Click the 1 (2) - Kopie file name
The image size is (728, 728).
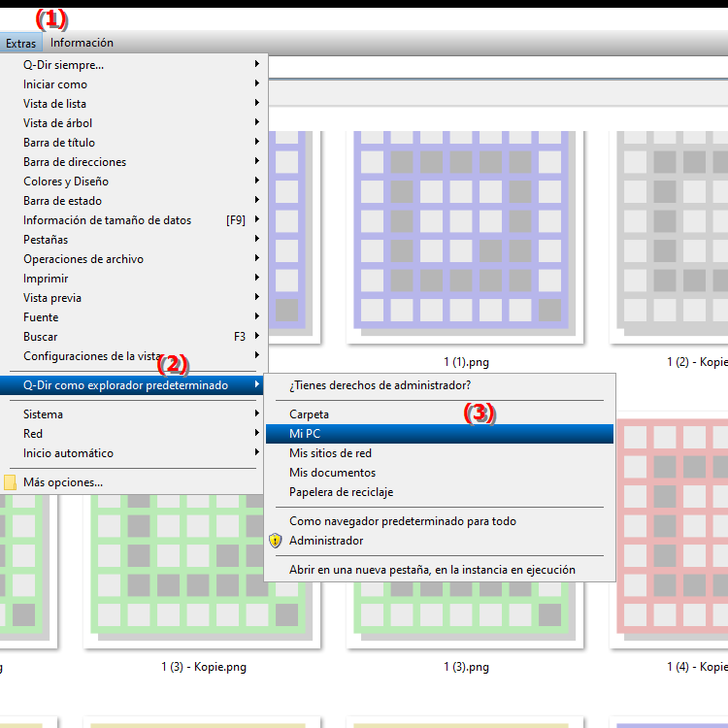point(697,362)
